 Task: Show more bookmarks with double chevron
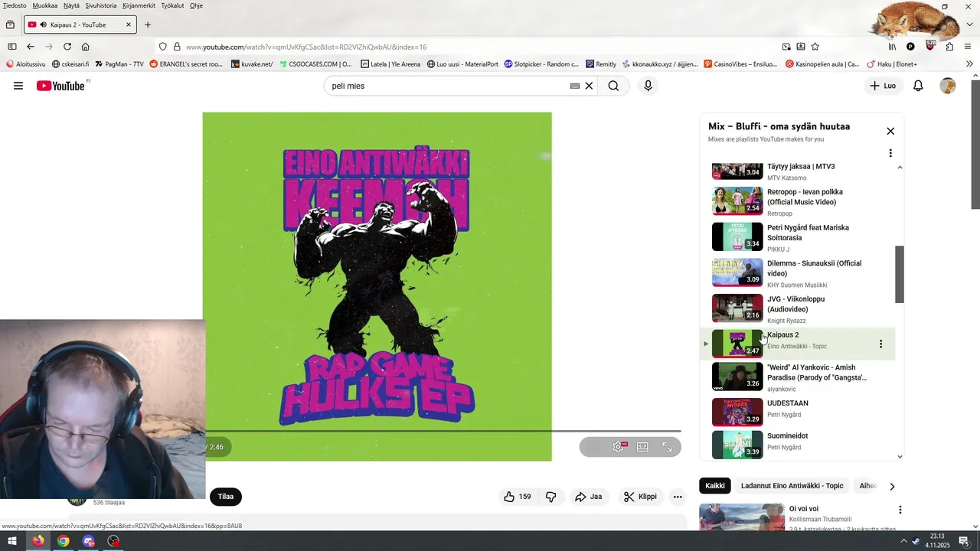pyautogui.click(x=970, y=64)
